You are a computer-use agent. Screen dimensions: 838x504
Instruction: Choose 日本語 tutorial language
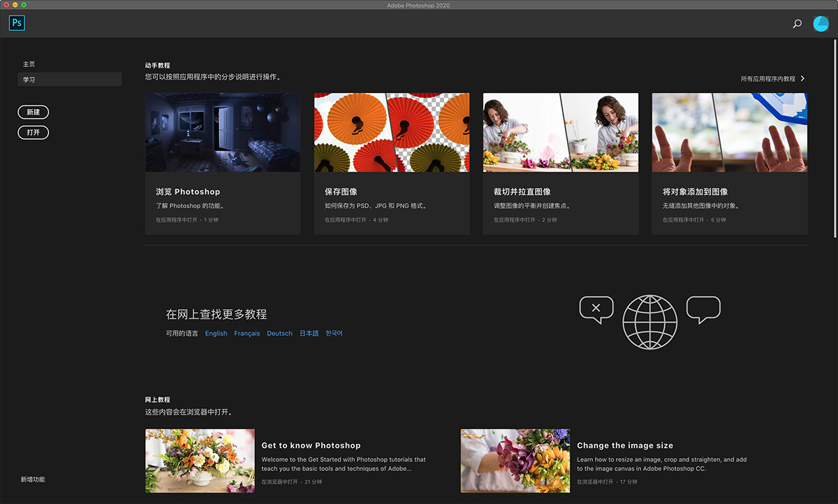[x=309, y=334]
